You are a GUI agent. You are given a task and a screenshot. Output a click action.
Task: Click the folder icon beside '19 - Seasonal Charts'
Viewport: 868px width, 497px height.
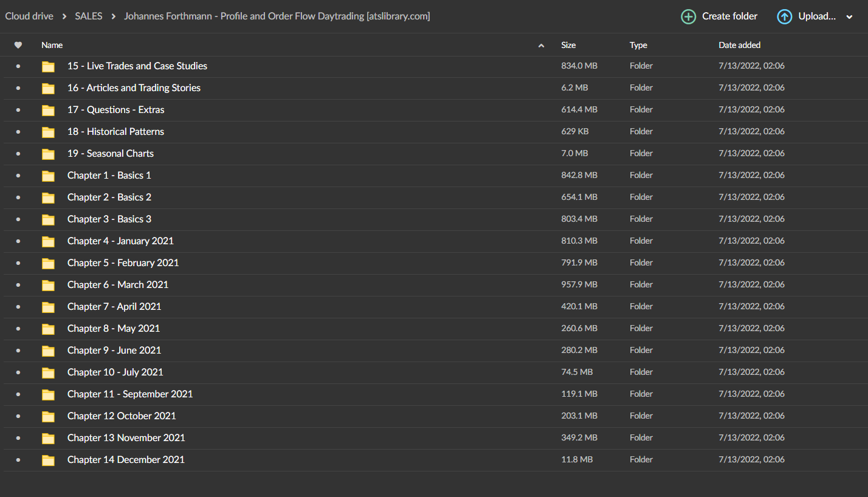click(48, 154)
